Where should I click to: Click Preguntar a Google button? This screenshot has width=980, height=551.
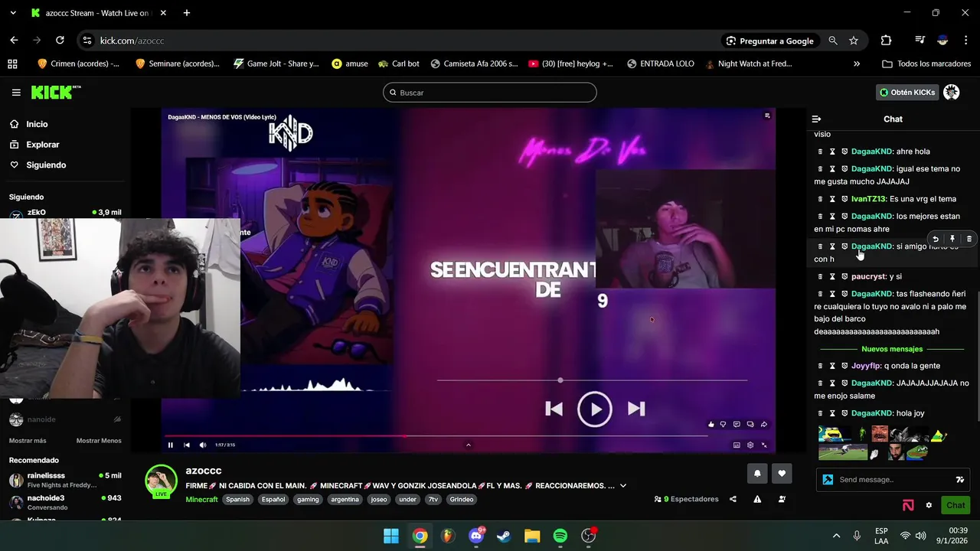point(769,41)
